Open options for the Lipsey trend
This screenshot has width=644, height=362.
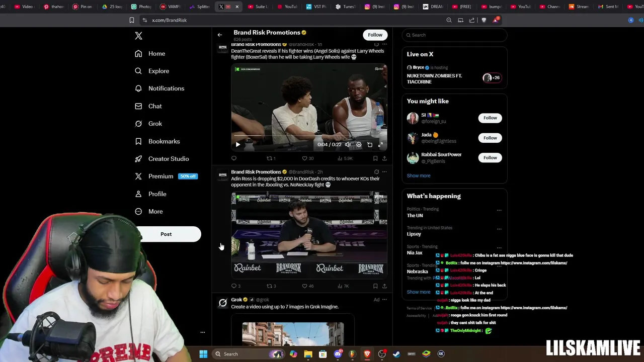(x=499, y=229)
